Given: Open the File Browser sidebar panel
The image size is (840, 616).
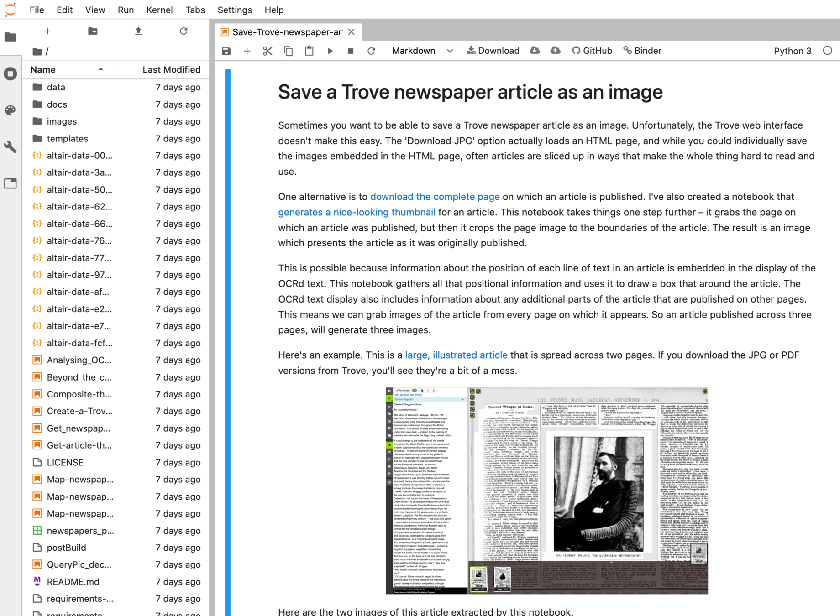Looking at the screenshot, I should 10,37.
